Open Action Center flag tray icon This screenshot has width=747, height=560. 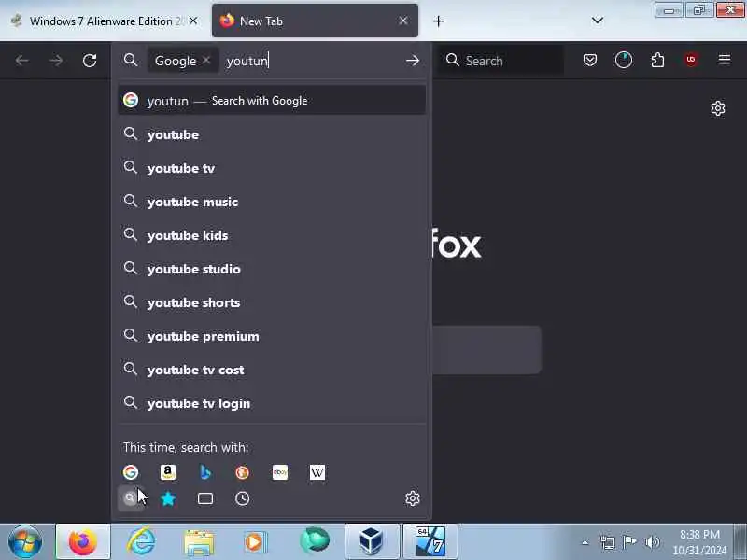[x=629, y=541]
